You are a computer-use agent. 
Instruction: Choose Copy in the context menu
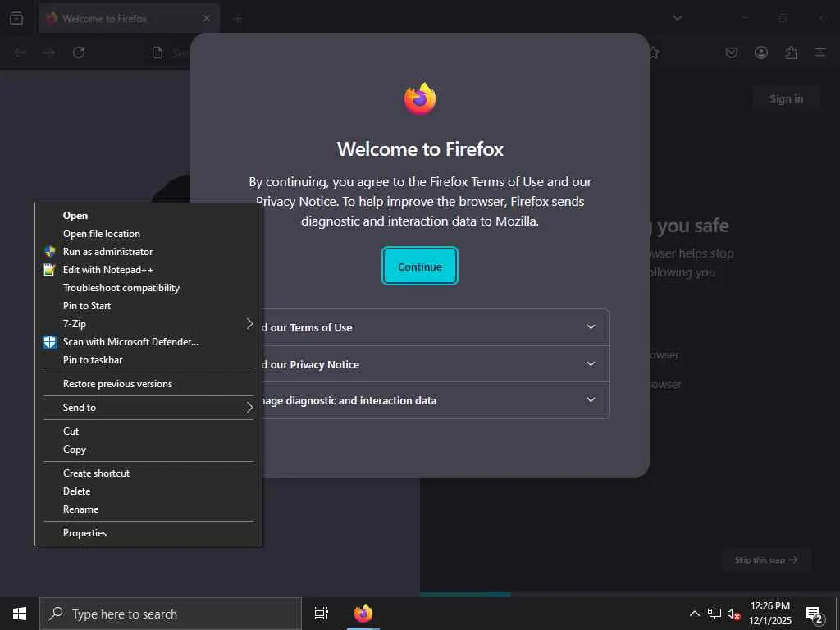pyautogui.click(x=148, y=450)
